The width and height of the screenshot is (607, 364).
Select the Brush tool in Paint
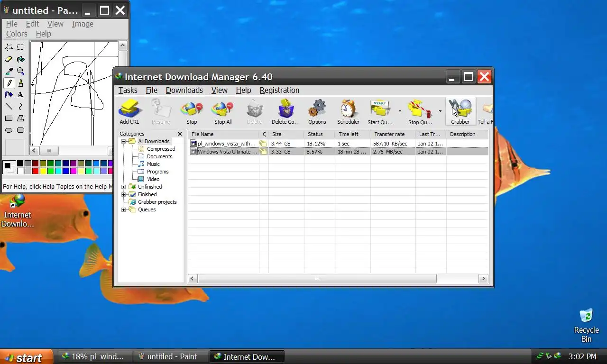[20, 83]
